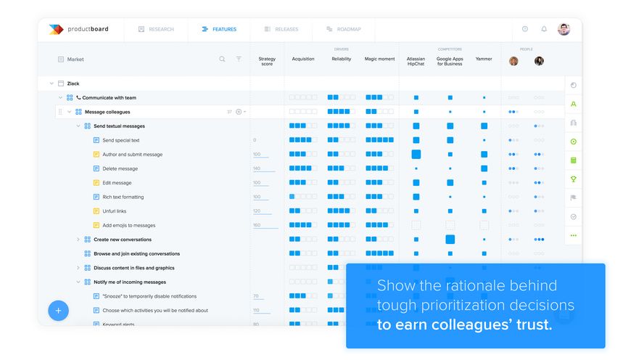Click Google Apps square for Create new conversations
This screenshot has height=363, width=644.
pyautogui.click(x=450, y=240)
